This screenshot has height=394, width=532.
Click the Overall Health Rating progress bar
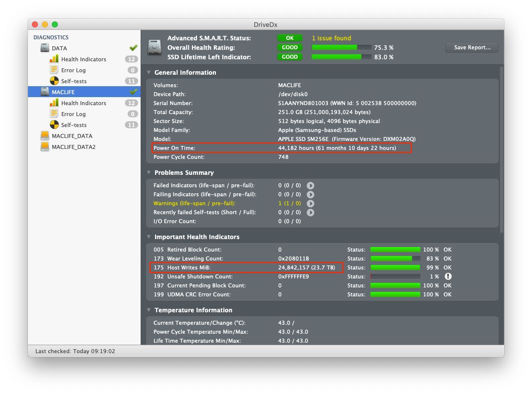click(342, 48)
